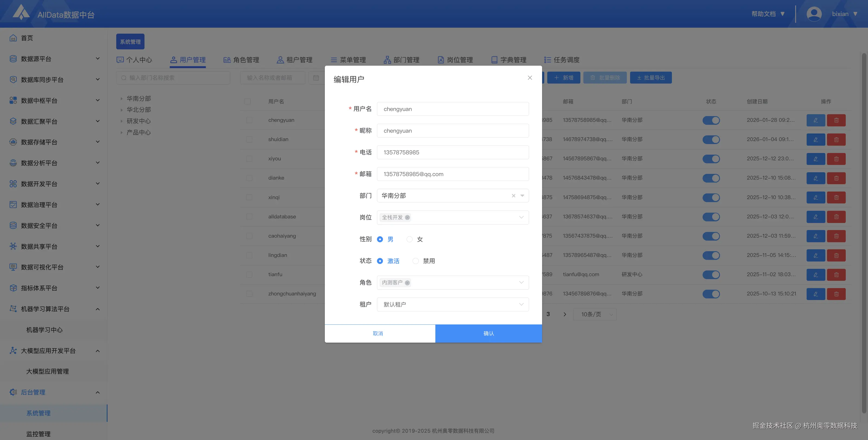Click the vertical page scrollbar on right
The image size is (868, 440).
pos(864,232)
